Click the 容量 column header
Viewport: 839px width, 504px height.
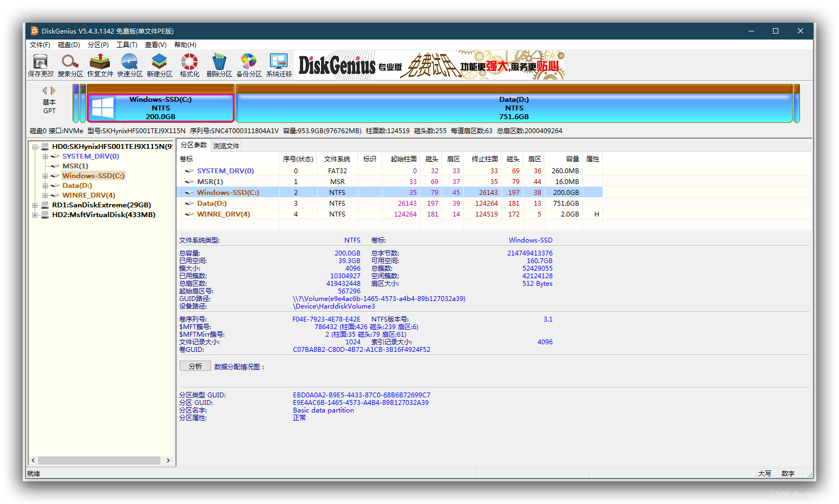[x=563, y=159]
